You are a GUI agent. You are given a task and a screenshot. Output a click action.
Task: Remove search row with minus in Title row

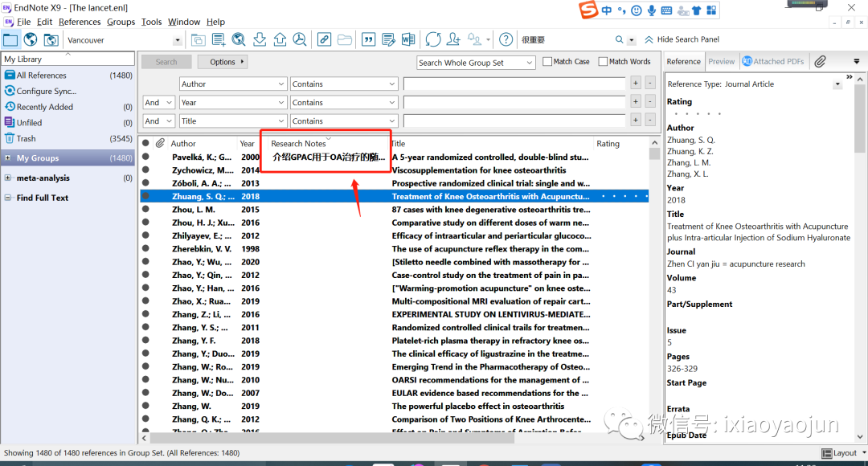coord(650,121)
